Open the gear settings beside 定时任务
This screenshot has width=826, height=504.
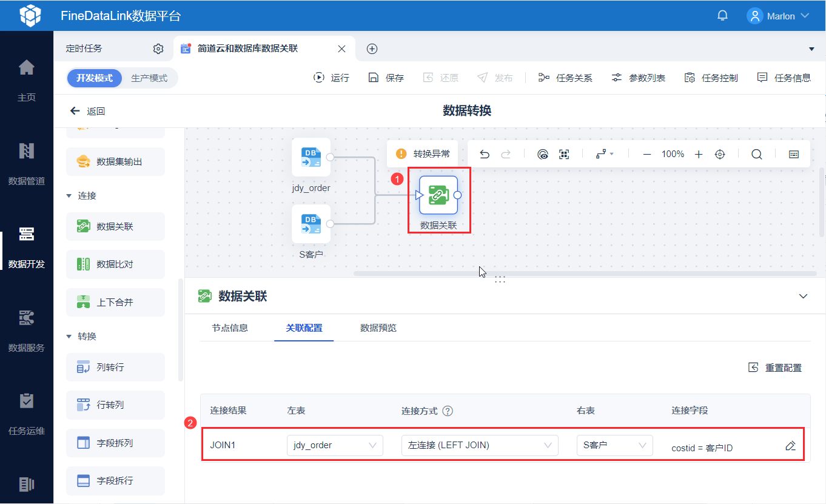point(158,49)
